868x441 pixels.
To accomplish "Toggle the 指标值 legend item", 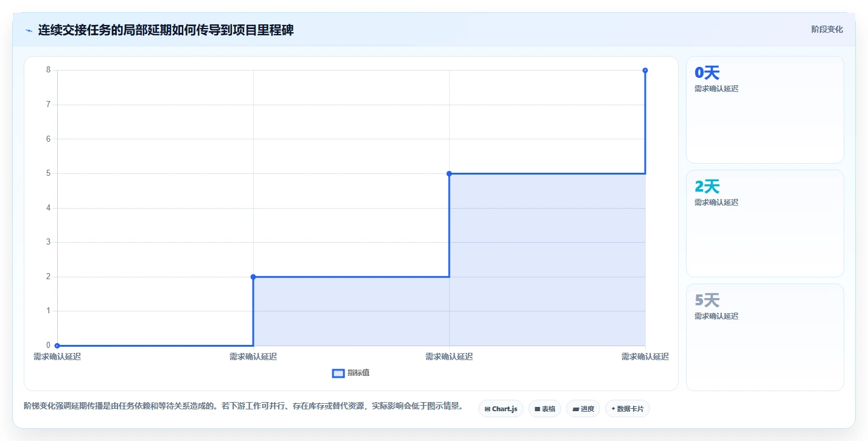I will (x=351, y=373).
